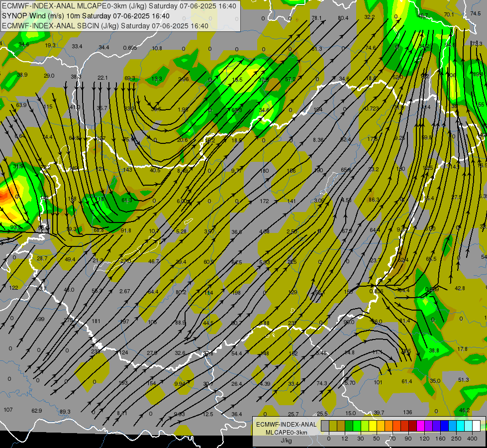Viewport: 487px width, 448px height.
Task: Click map value 39.7
Action: click(x=379, y=413)
